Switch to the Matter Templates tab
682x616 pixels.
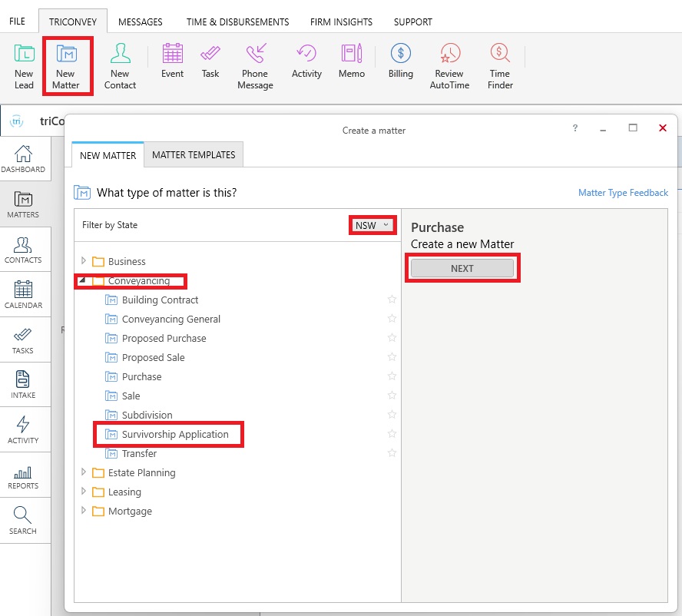click(194, 154)
